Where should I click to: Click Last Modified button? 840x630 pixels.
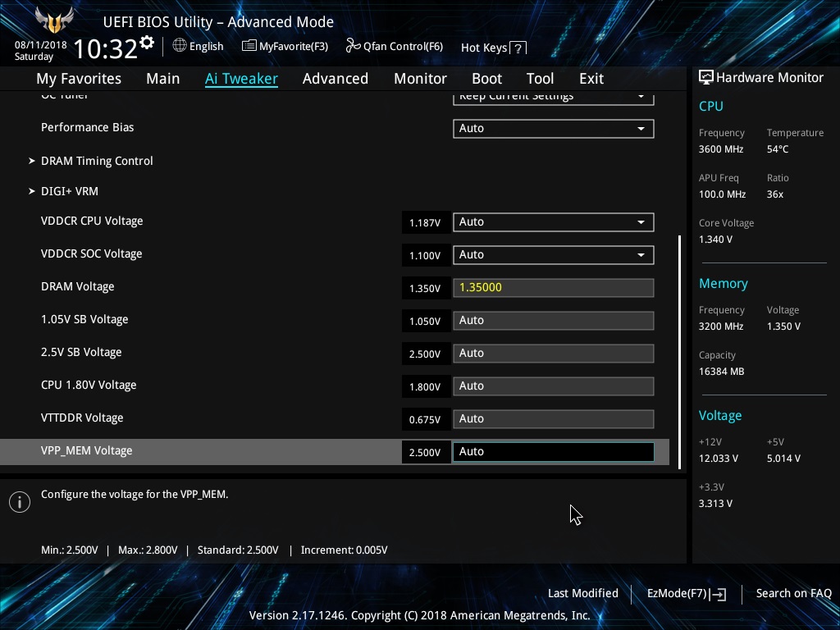tap(583, 594)
